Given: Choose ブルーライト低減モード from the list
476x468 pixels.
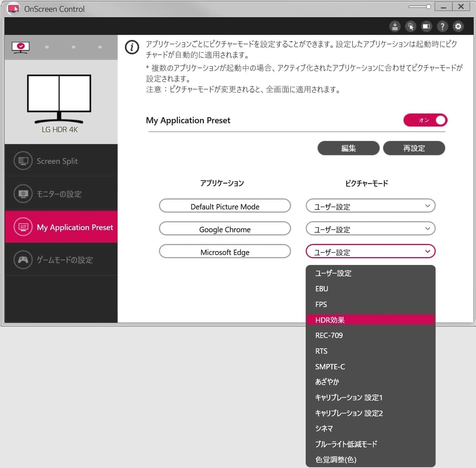Looking at the screenshot, I should (x=370, y=444).
